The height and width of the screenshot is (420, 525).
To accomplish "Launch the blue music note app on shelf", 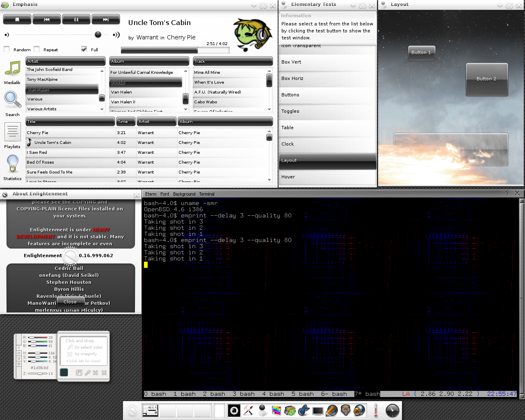I will 304,411.
